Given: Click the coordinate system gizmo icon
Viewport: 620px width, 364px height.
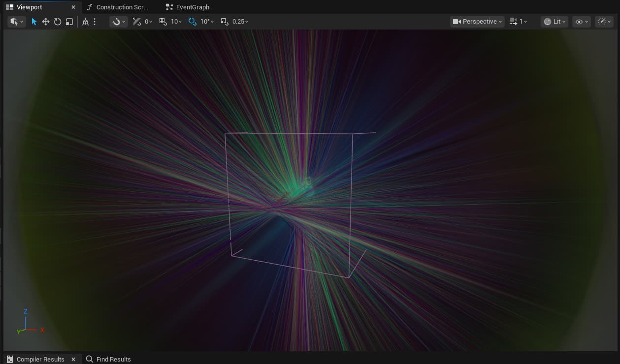Looking at the screenshot, I should [x=85, y=22].
